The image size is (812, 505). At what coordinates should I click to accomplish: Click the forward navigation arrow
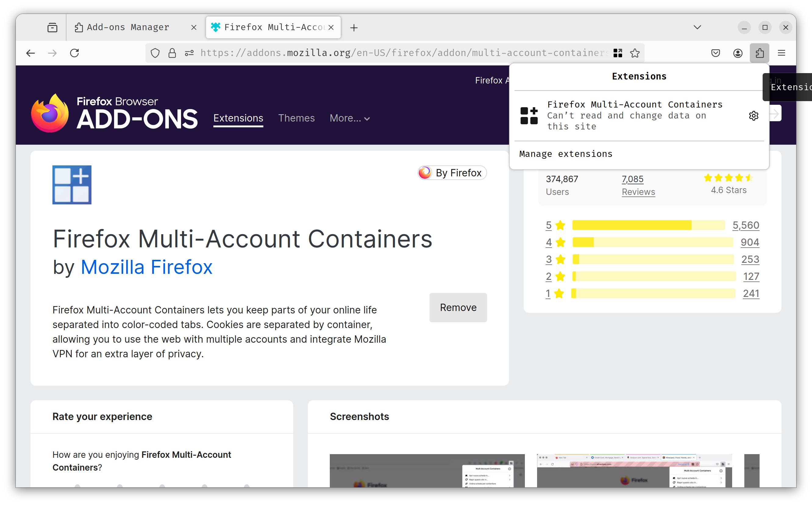pyautogui.click(x=52, y=53)
